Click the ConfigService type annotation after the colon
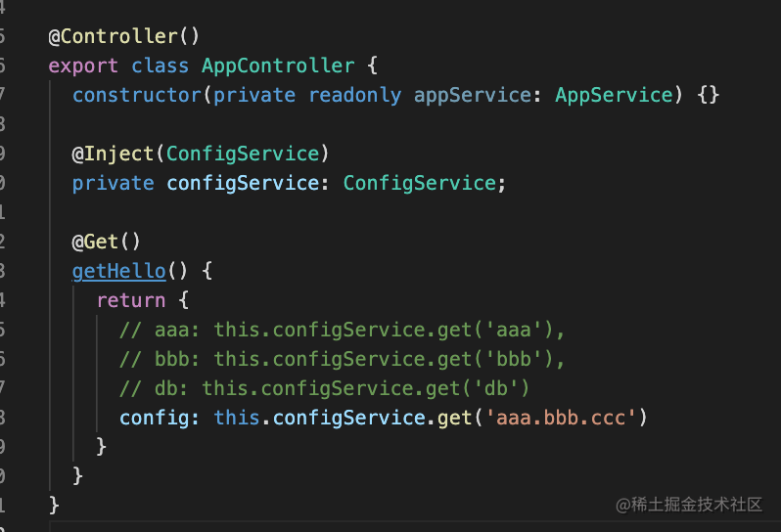This screenshot has height=532, width=781. click(x=421, y=183)
